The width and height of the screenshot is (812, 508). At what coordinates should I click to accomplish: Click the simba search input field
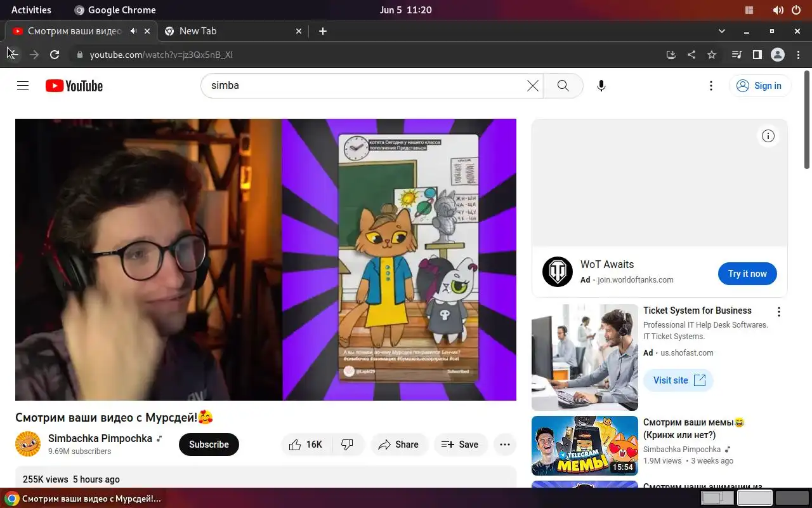pos(367,86)
